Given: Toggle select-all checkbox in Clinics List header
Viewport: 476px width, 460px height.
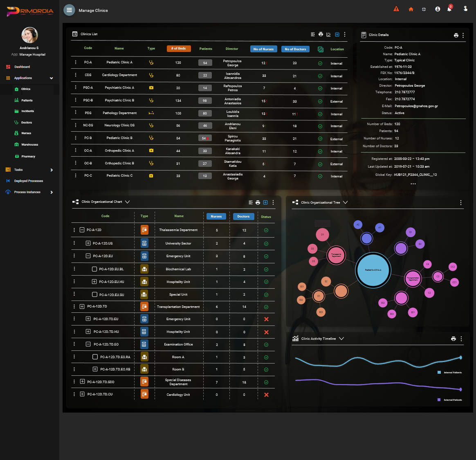Looking at the screenshot, I should [320, 49].
